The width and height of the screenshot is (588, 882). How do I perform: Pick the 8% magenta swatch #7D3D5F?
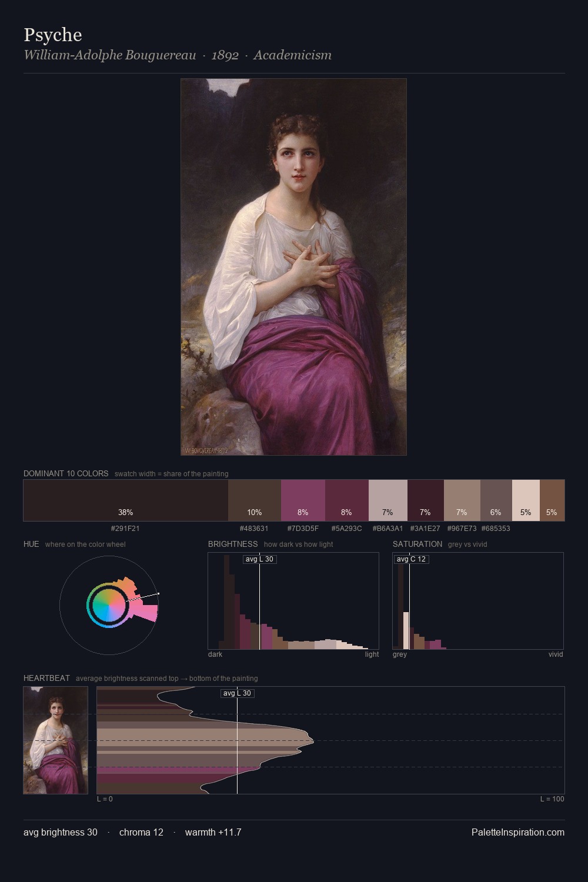303,500
